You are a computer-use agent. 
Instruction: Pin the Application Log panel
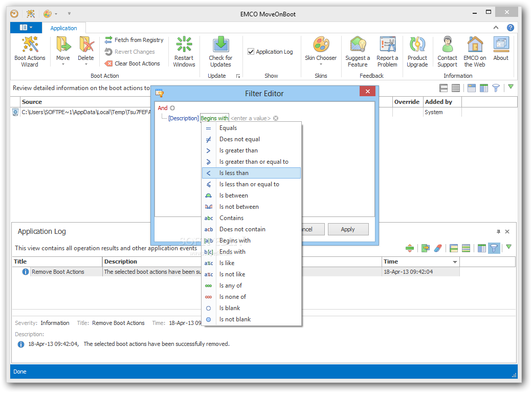[498, 231]
